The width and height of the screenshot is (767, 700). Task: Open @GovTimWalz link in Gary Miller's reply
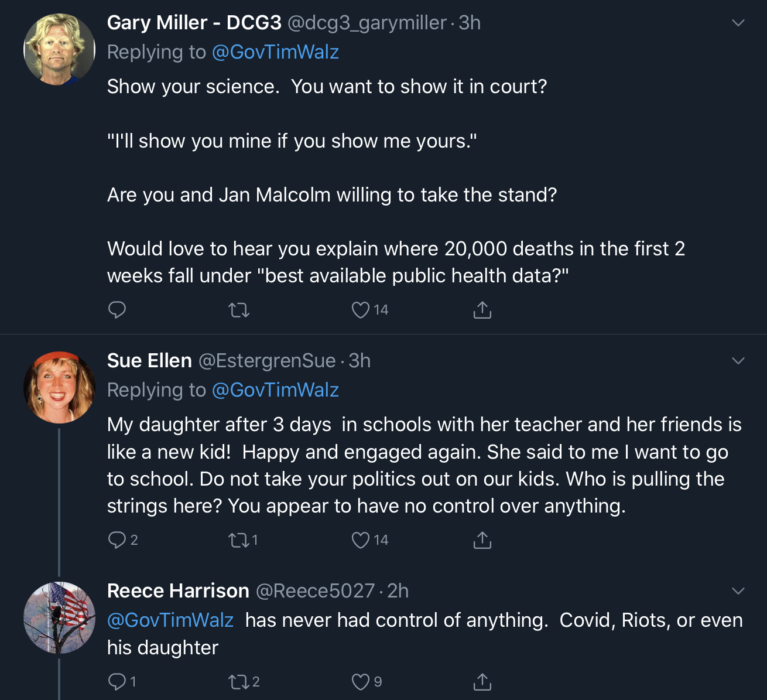[x=275, y=52]
